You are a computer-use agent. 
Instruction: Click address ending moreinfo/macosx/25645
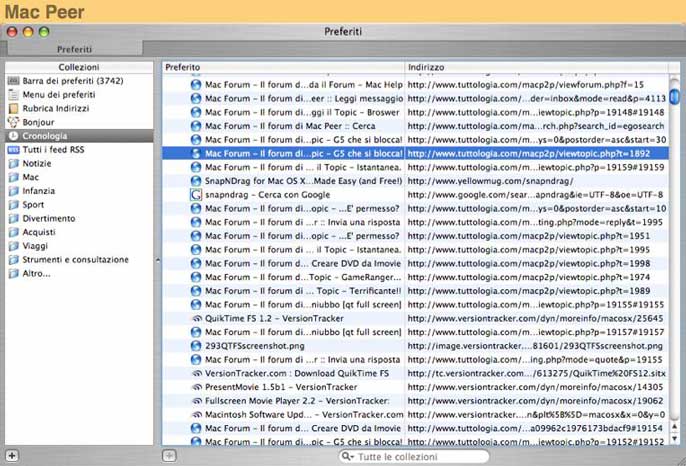(x=536, y=319)
